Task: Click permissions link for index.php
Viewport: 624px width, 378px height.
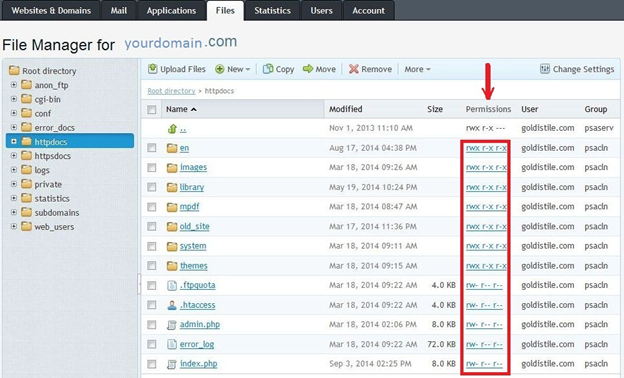Action: click(484, 364)
